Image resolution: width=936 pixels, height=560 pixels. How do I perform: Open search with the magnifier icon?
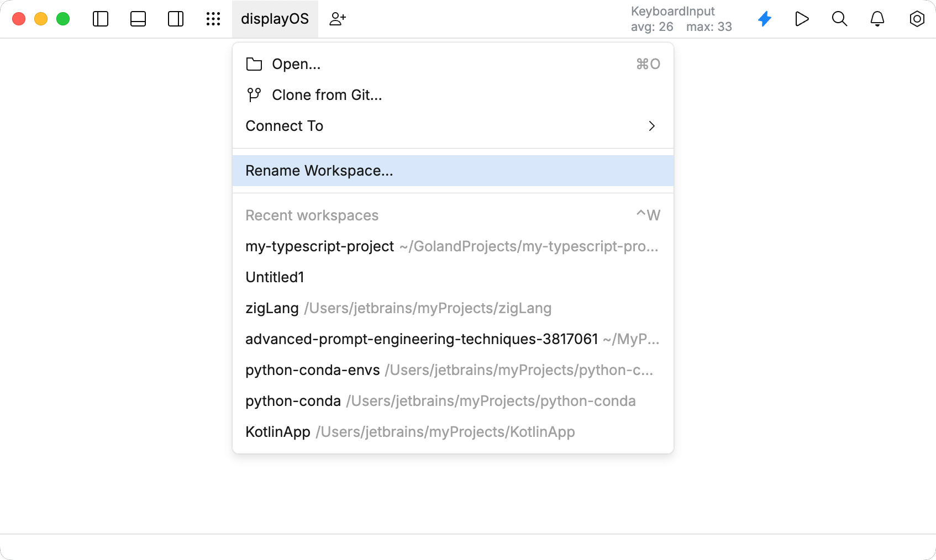pyautogui.click(x=839, y=18)
